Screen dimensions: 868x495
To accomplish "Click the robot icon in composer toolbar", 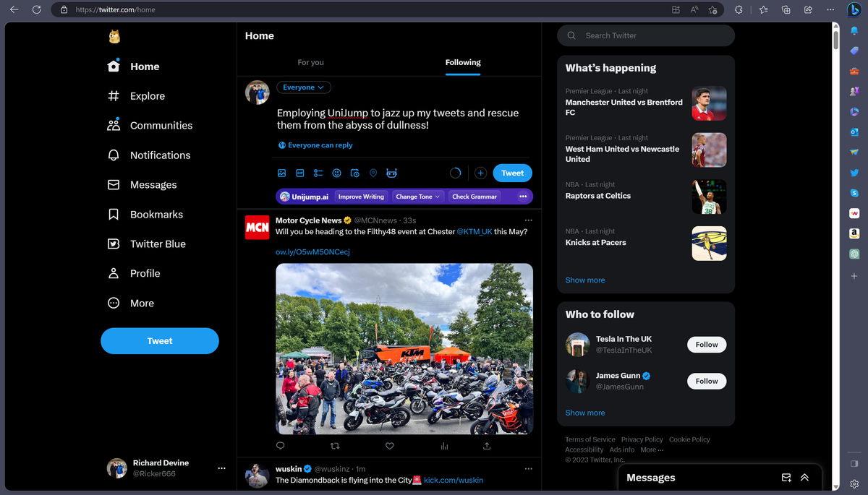I will click(x=391, y=173).
